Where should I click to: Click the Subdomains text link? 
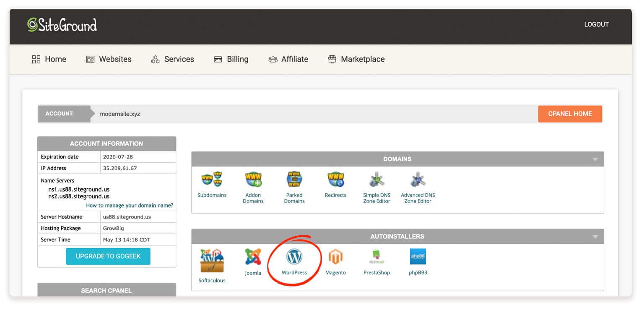[212, 195]
